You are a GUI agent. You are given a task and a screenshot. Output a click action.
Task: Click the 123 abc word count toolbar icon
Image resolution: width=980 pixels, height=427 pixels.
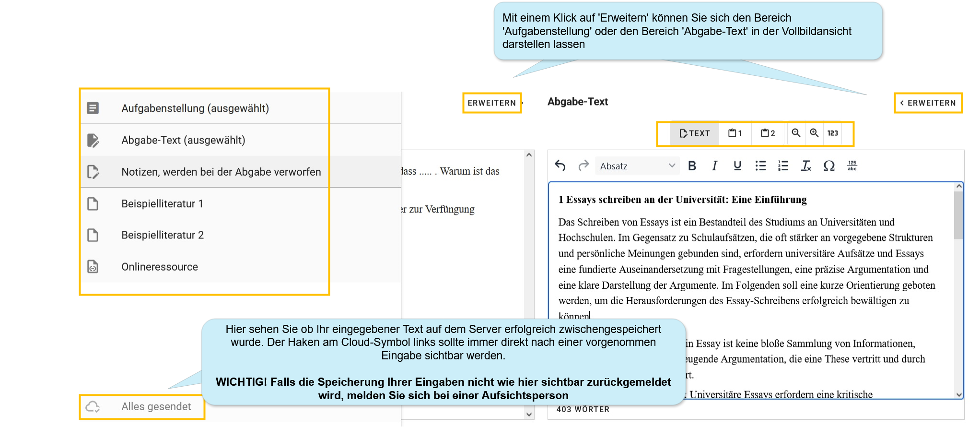coord(852,166)
